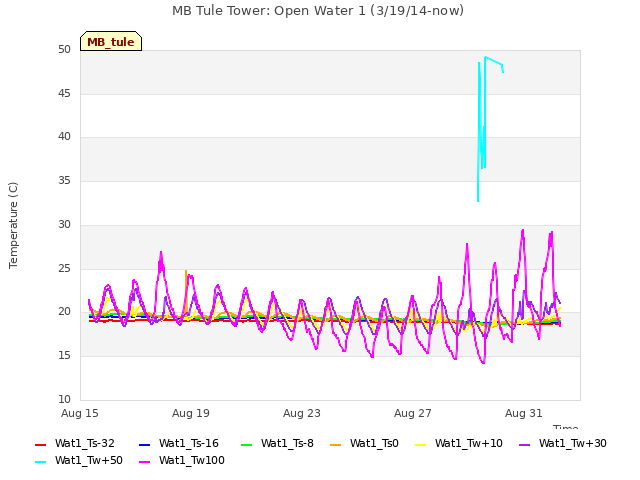Click the 15 y-axis tick label

click(x=64, y=356)
